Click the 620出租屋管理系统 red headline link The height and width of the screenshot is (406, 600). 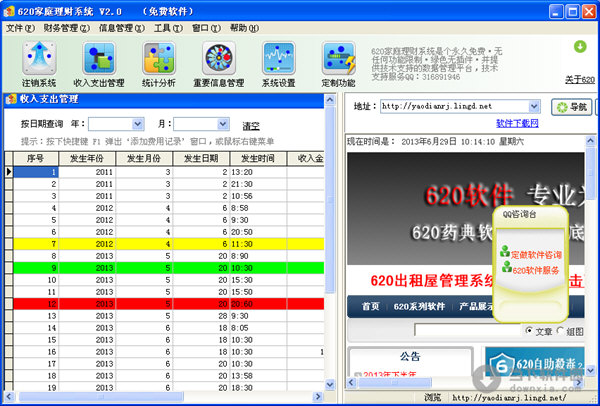pos(431,281)
